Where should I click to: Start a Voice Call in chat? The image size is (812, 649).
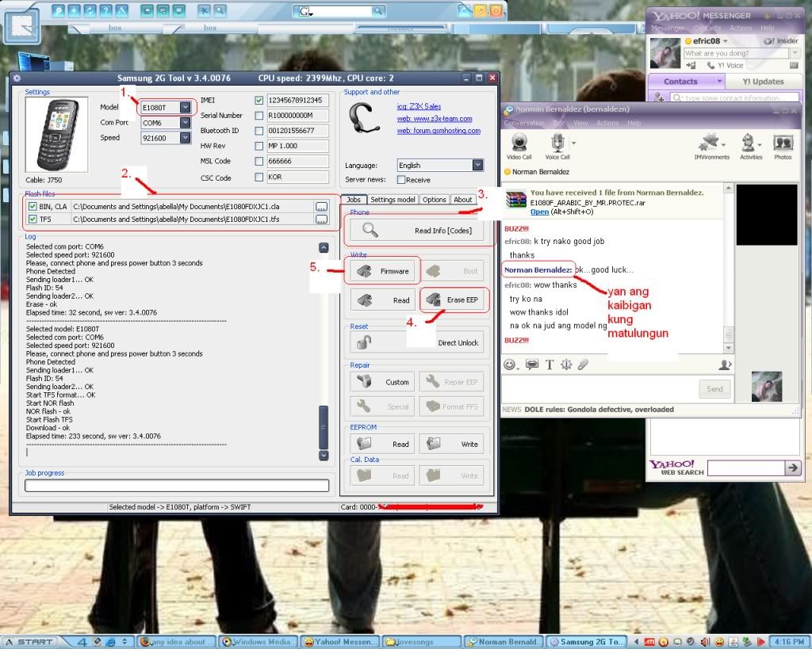[557, 144]
